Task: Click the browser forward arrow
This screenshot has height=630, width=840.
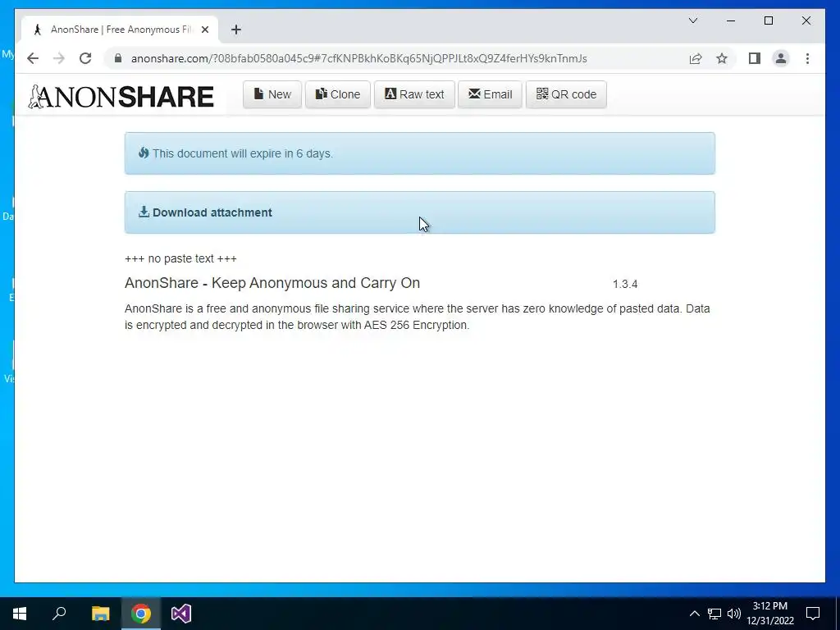Action: (59, 58)
